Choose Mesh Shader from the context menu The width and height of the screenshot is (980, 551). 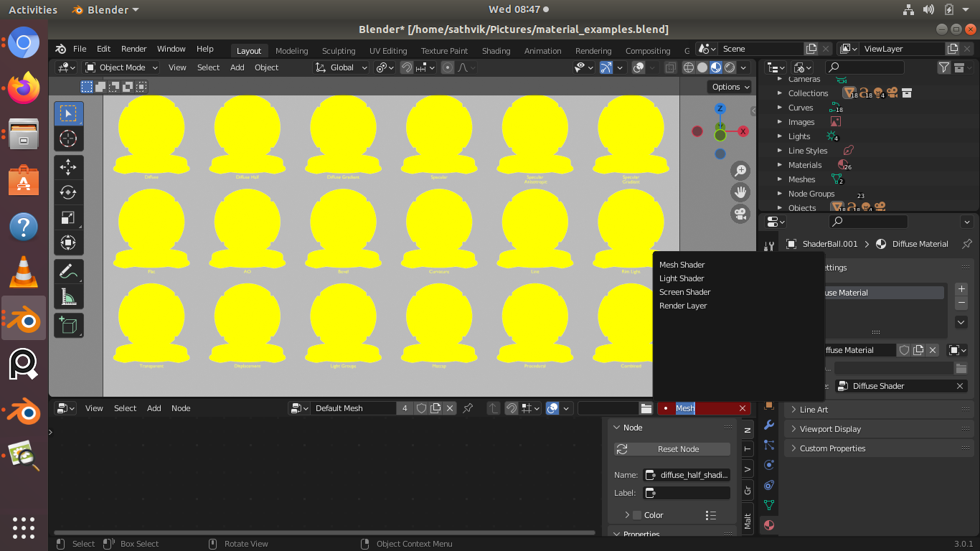coord(682,265)
